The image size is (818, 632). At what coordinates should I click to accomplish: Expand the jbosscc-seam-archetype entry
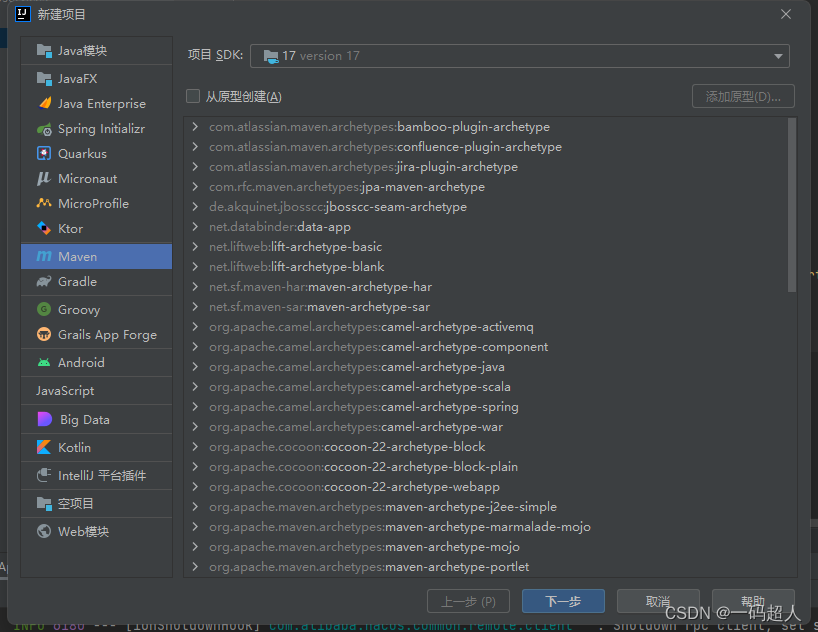[x=195, y=207]
